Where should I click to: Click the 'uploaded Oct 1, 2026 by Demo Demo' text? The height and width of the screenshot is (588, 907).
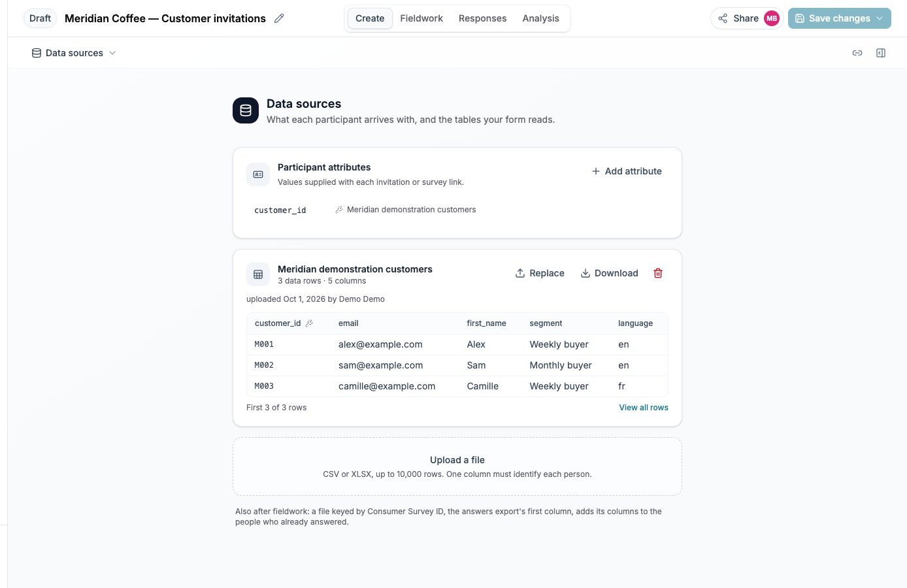pos(316,299)
